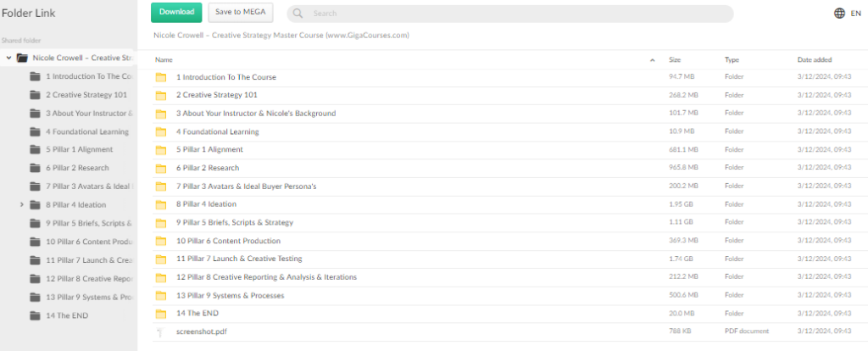Screen dimensions: 868x351
Task: Click sidebar folder icon for 14 The END
Action: tap(35, 315)
